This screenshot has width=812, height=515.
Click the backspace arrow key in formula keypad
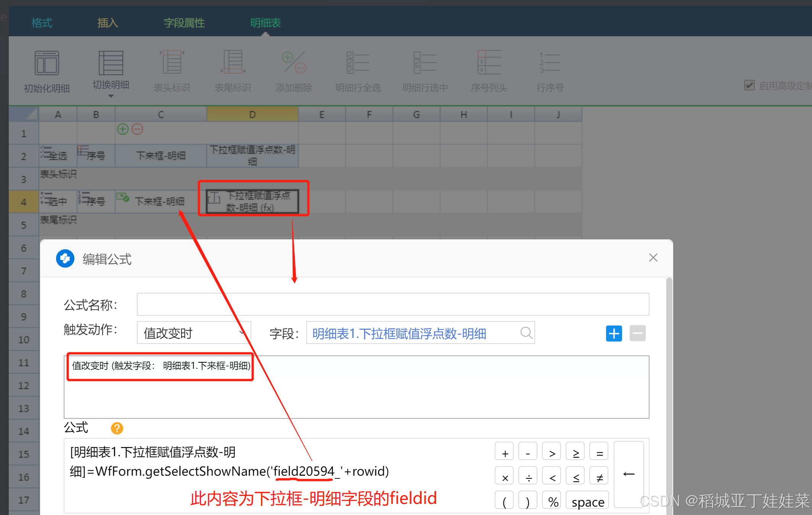point(629,475)
